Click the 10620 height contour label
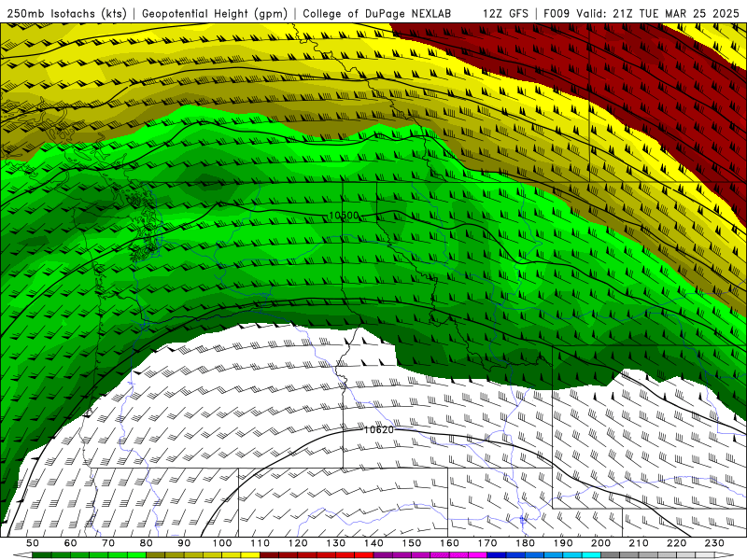 379,430
